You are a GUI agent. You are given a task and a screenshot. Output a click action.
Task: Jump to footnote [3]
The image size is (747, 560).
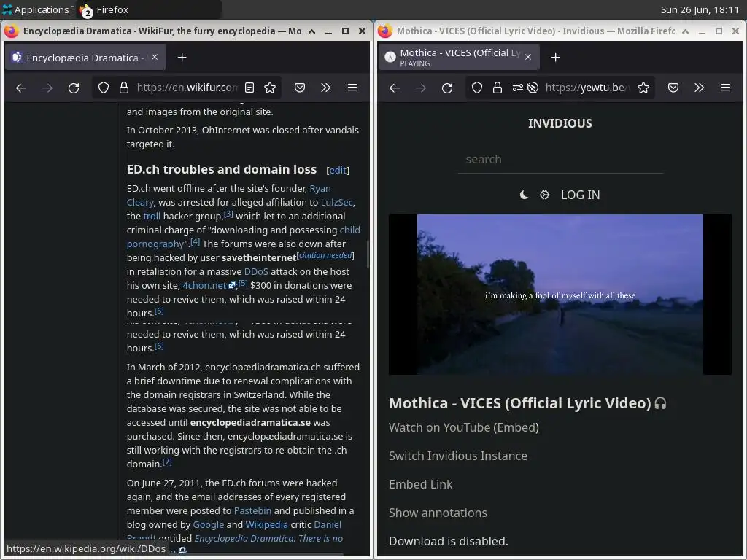[x=228, y=214]
